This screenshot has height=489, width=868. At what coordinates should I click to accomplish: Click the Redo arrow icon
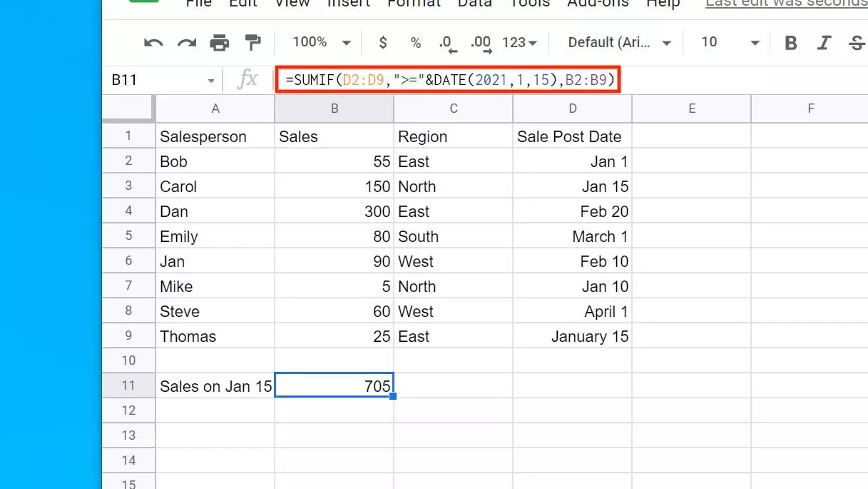pos(187,43)
